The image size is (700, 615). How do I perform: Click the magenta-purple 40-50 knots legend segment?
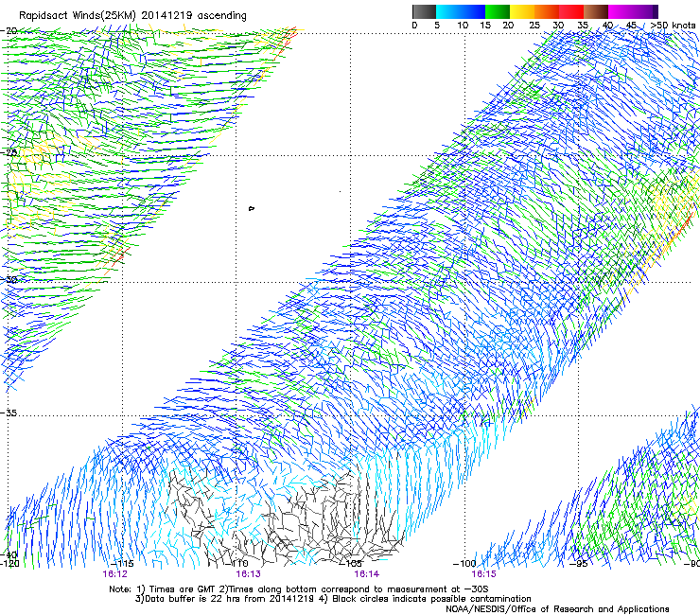pyautogui.click(x=633, y=11)
